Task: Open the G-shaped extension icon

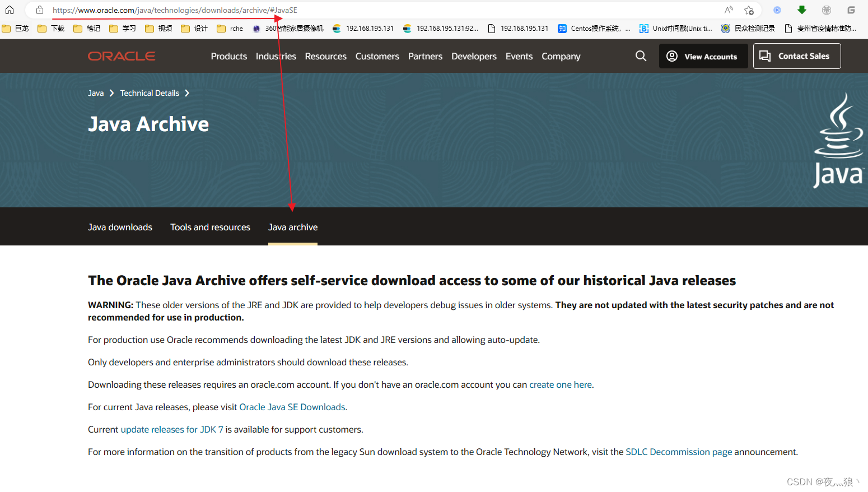Action: coord(851,10)
